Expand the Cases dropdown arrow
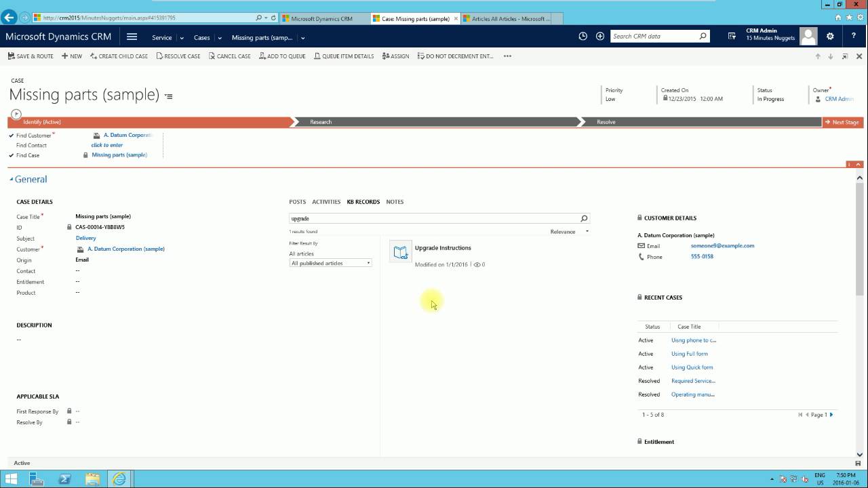The width and height of the screenshot is (868, 488). point(220,38)
